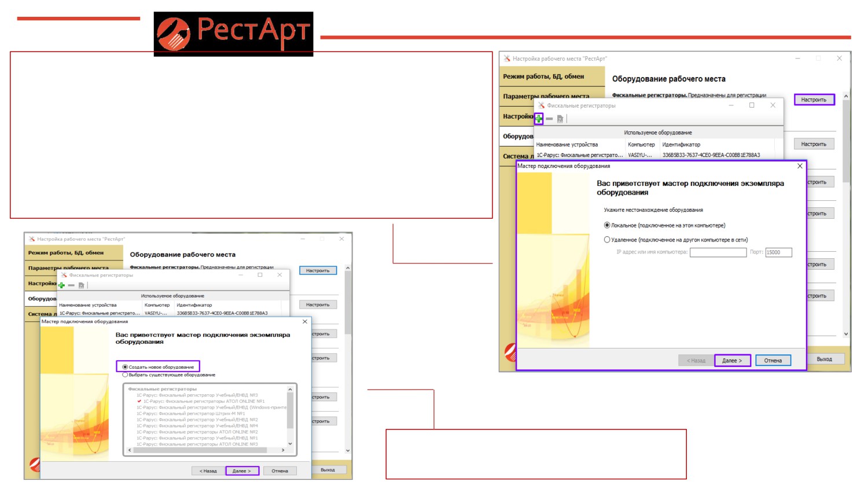Image resolution: width=868 pixels, height=488 pixels.
Task: Click the device properties icon in the lower-left screenshot
Action: pyautogui.click(x=81, y=285)
